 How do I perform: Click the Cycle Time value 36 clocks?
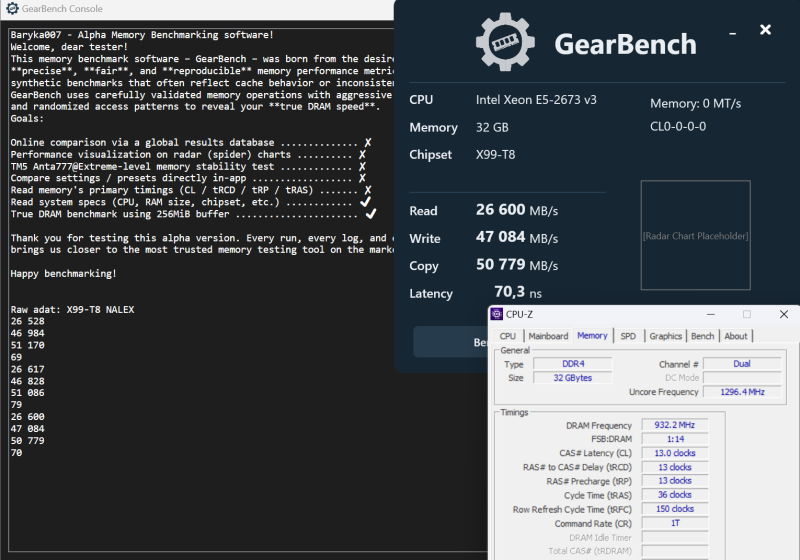[x=674, y=495]
